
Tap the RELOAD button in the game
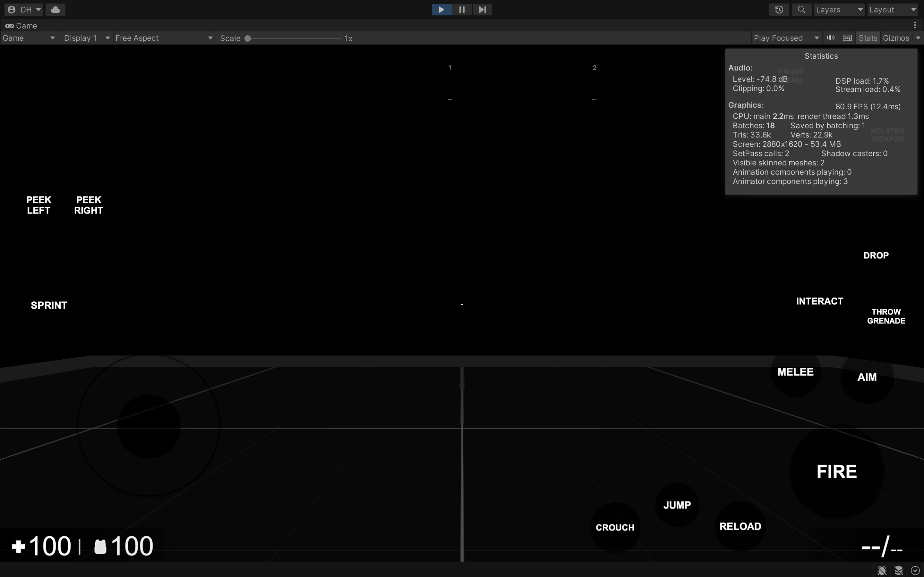coord(740,526)
